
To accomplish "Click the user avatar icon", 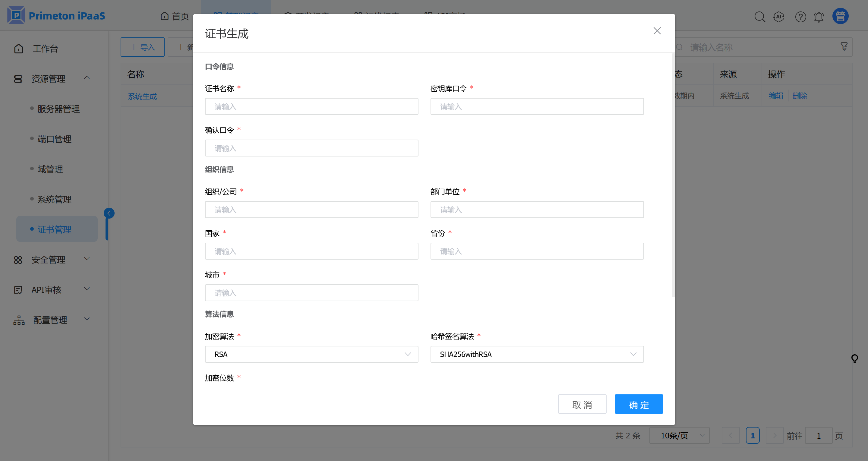I will point(840,16).
